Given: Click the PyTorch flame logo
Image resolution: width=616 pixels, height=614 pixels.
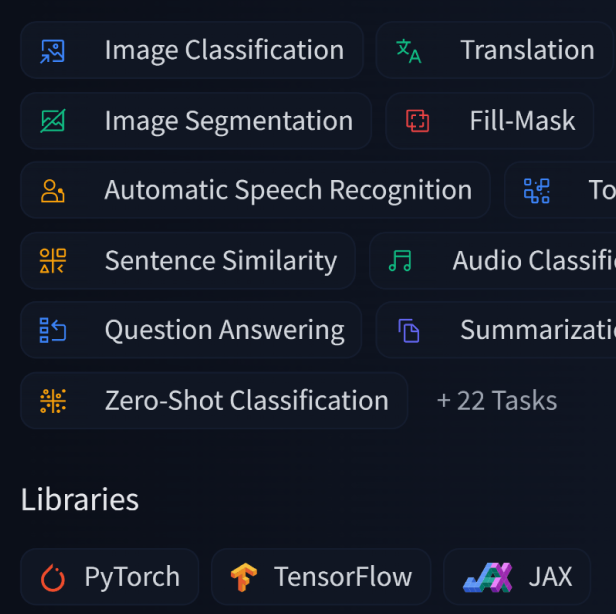Looking at the screenshot, I should coord(52,577).
